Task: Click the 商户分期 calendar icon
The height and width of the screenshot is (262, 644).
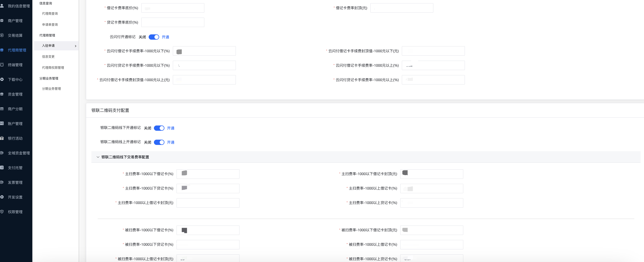Action: [2, 109]
